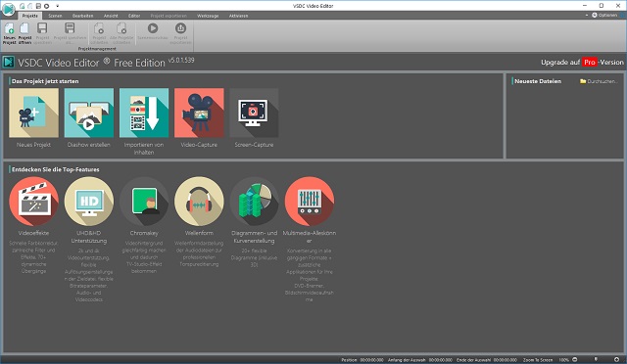The width and height of the screenshot is (627, 364).
Task: Click the Upgrade auf Pro-Version link
Action: [582, 63]
